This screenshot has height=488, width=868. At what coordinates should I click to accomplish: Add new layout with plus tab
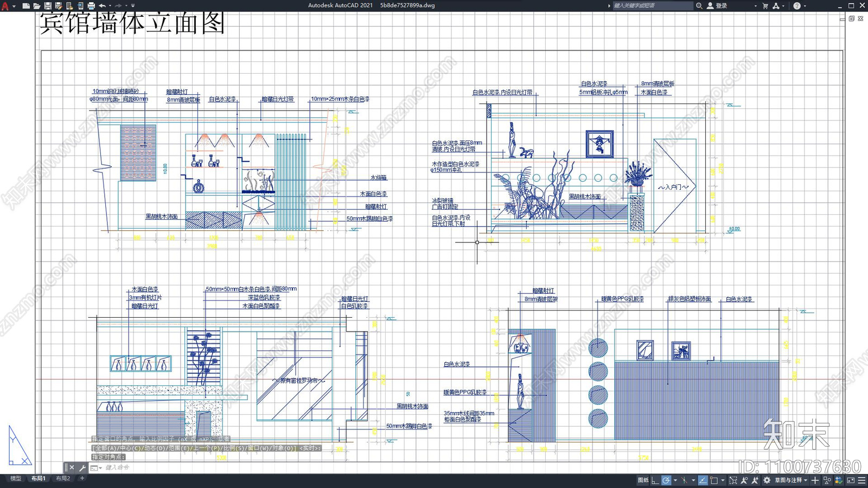[x=82, y=478]
